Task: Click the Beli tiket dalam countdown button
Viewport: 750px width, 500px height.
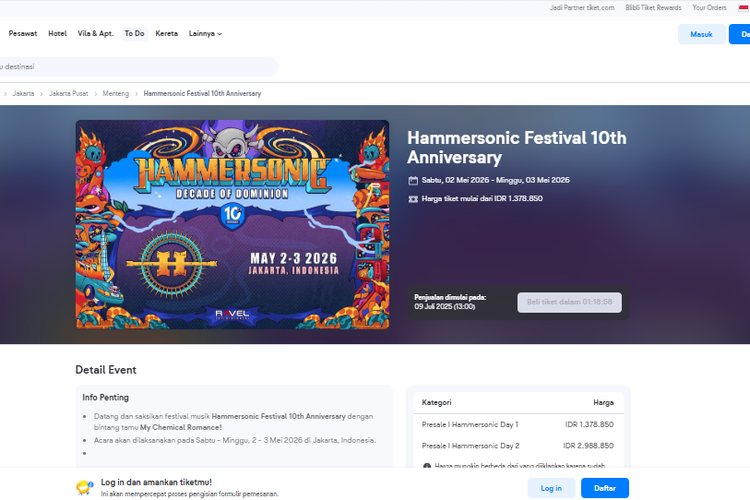Action: pyautogui.click(x=569, y=302)
